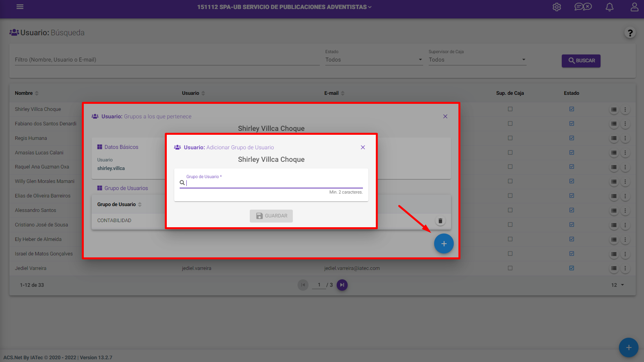The image size is (644, 362).
Task: Delete the CONTABILIDAD group with trash icon
Action: pos(440,221)
